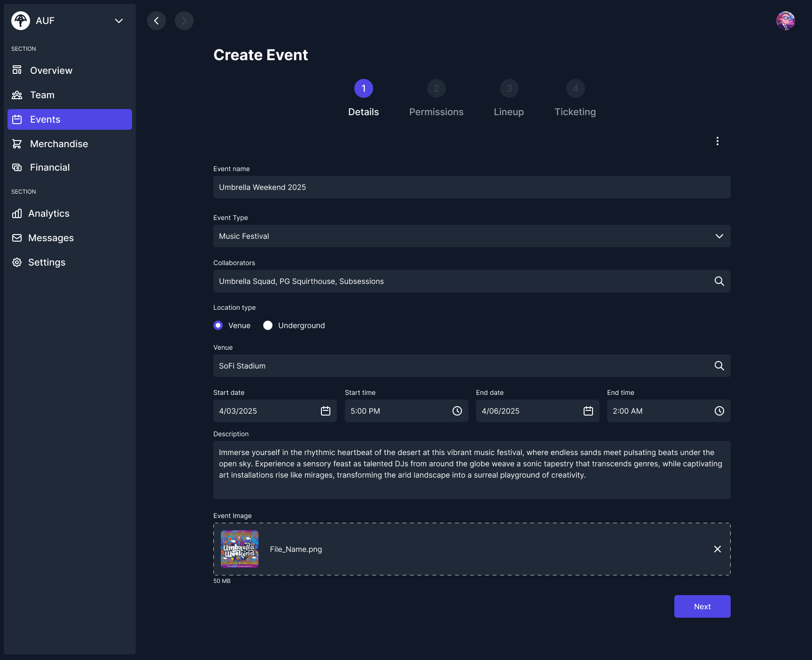Select the Underground location type

[268, 325]
